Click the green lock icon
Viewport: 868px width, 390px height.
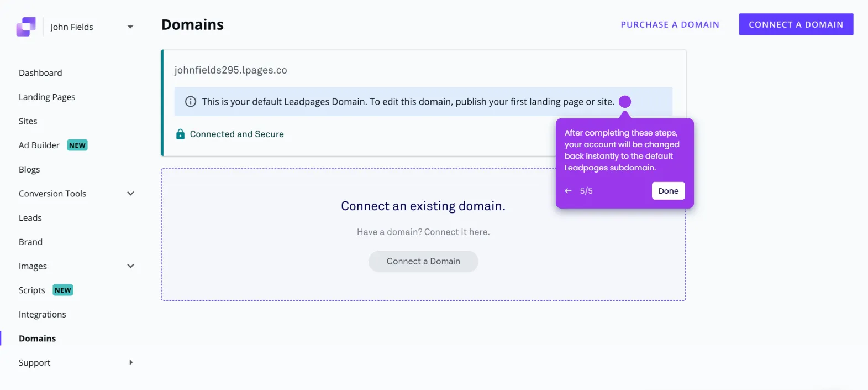tap(180, 134)
